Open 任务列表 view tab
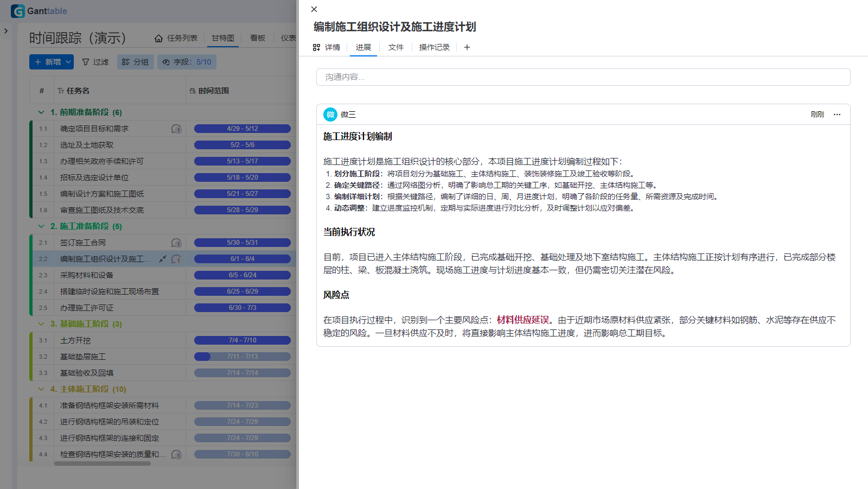 click(176, 38)
